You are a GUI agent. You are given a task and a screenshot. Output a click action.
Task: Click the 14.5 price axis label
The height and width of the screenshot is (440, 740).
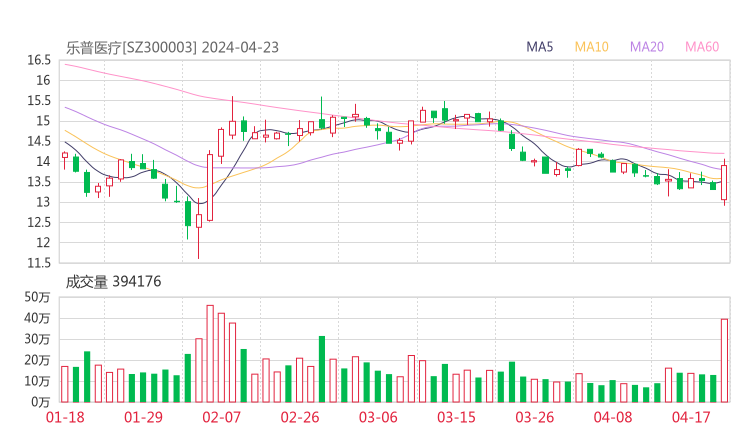tap(39, 141)
